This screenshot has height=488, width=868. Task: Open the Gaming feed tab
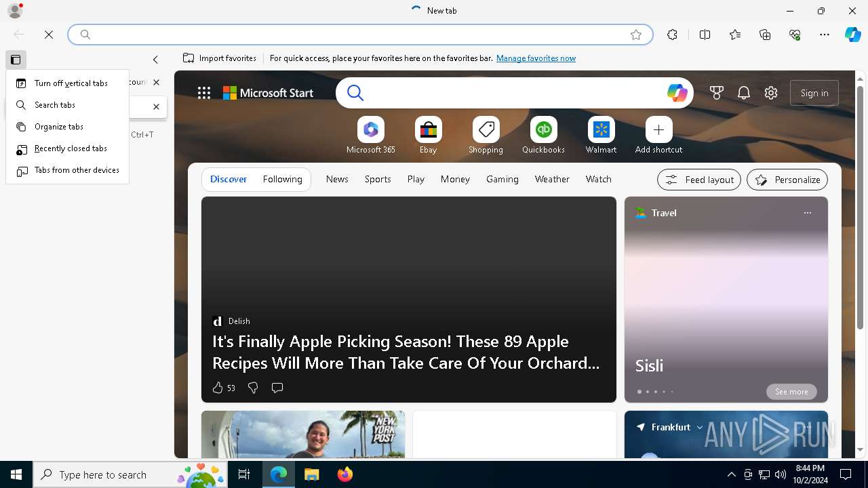tap(502, 180)
